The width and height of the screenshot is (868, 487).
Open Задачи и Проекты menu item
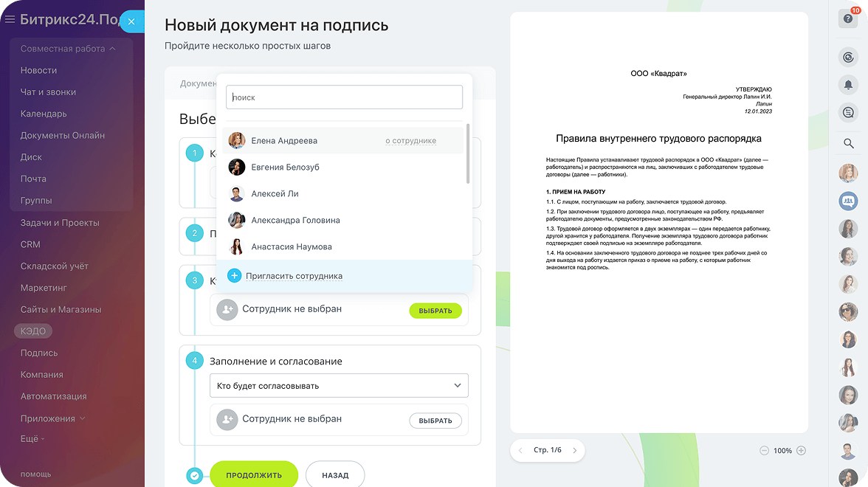tap(60, 223)
